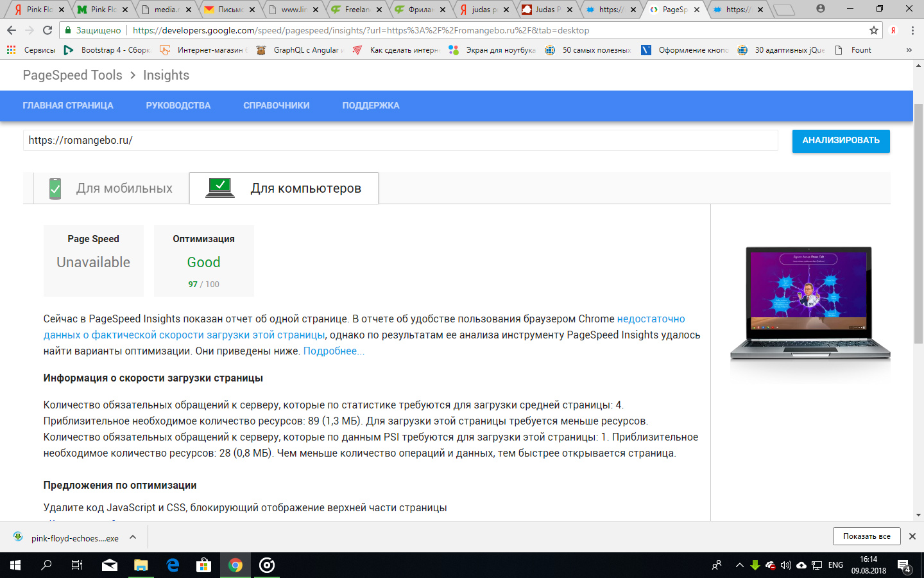Click the ENG language indicator
This screenshot has height=578, width=924.
point(835,565)
